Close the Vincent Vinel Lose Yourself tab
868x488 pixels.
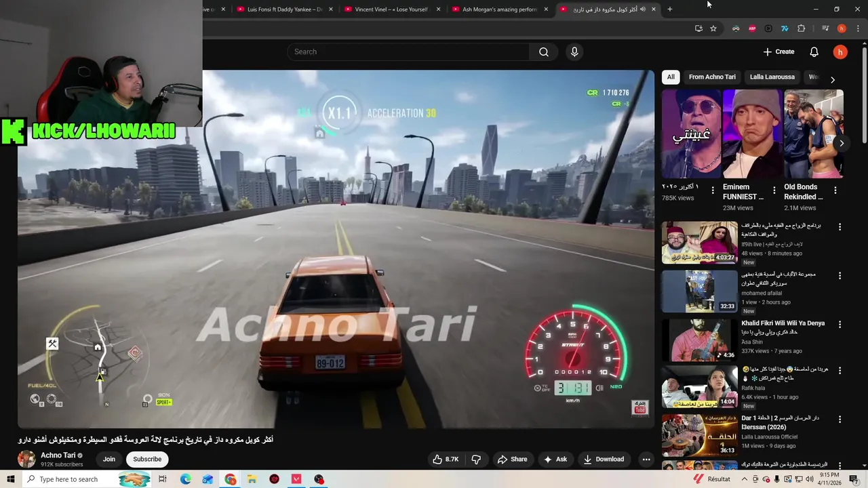(x=438, y=9)
